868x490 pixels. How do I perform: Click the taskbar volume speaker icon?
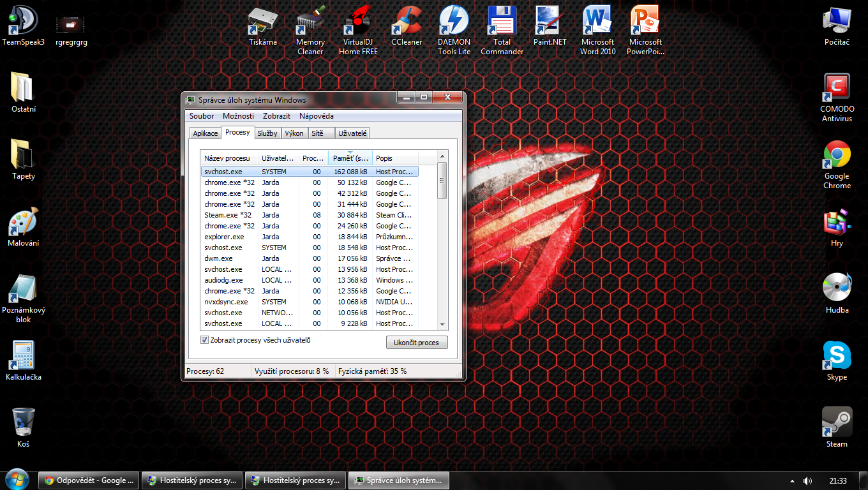(x=808, y=481)
